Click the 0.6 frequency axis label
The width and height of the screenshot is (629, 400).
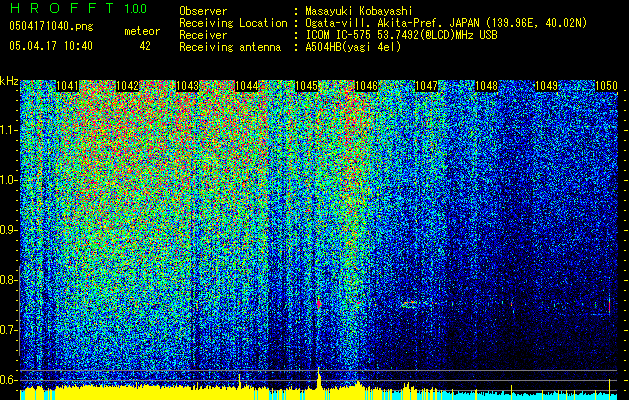pos(9,380)
